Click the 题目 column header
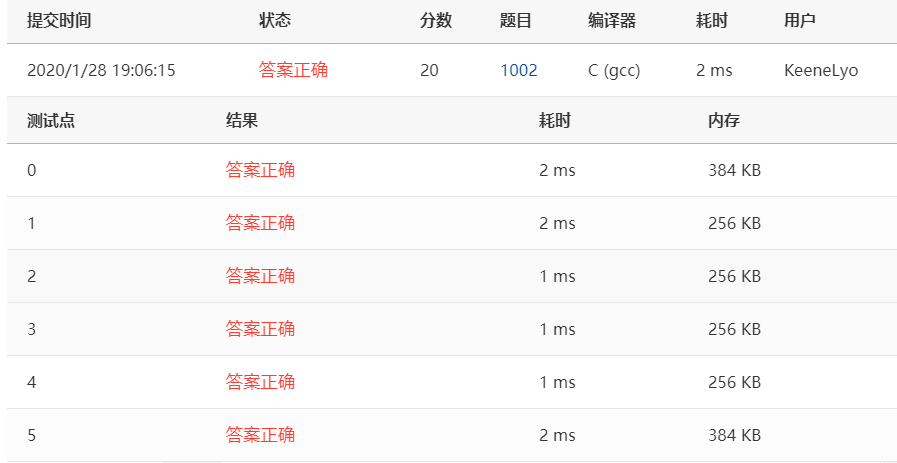 pos(515,21)
